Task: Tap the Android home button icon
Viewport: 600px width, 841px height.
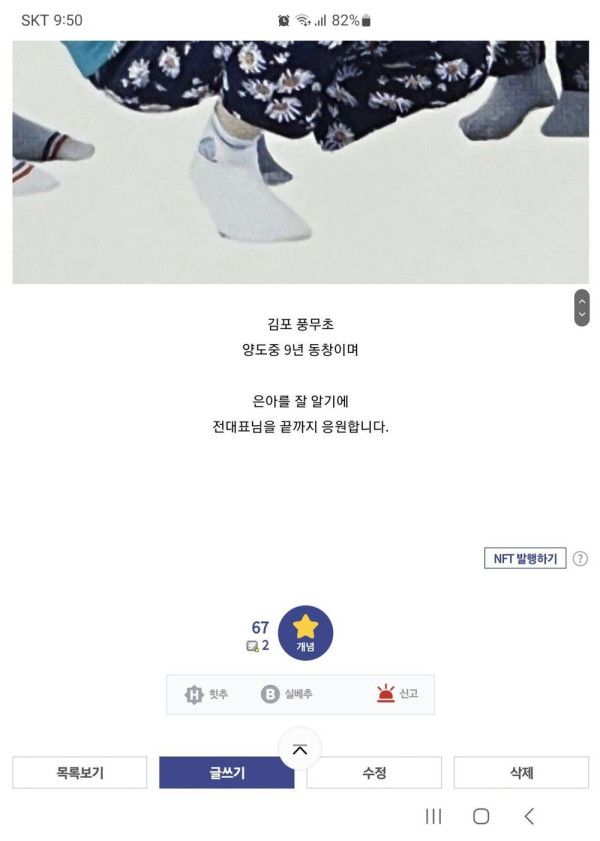Action: 481,816
